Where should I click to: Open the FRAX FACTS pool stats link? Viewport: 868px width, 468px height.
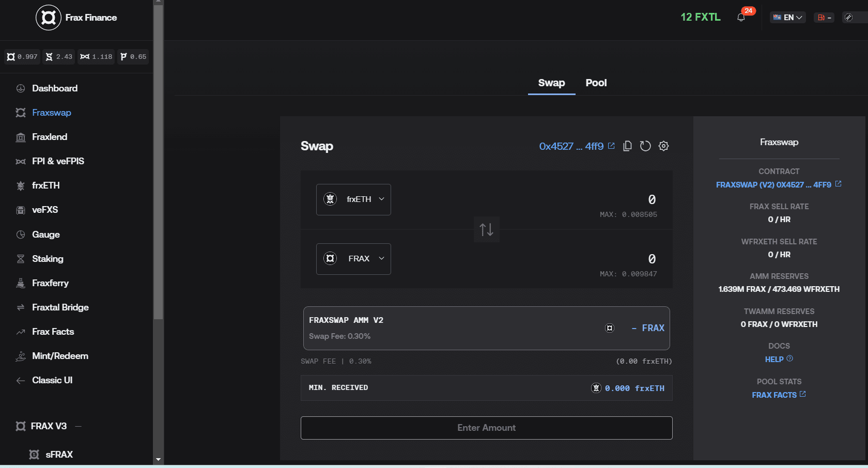click(x=779, y=395)
